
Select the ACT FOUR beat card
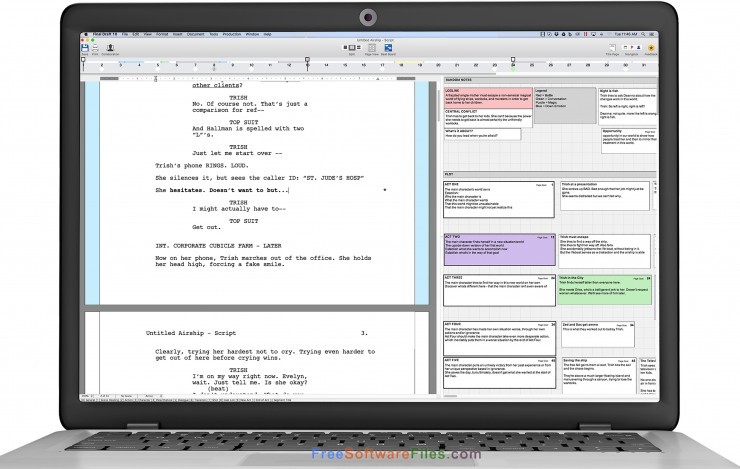pyautogui.click(x=499, y=339)
